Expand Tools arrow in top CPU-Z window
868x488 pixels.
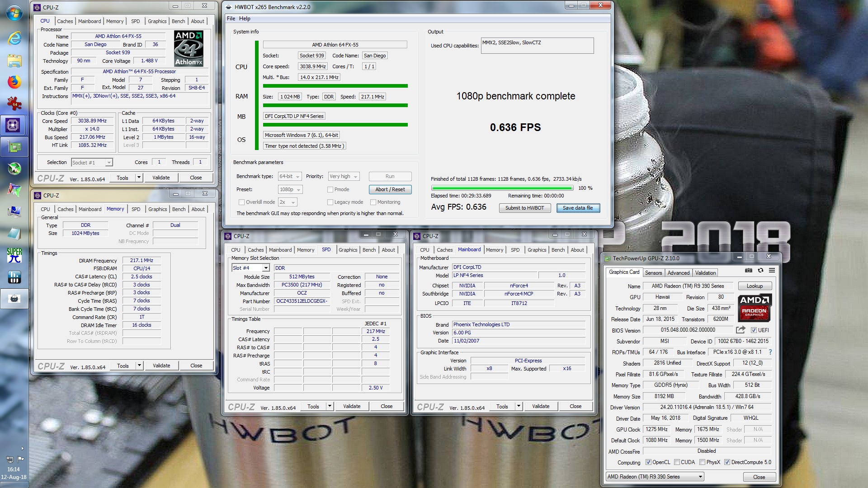pyautogui.click(x=139, y=178)
